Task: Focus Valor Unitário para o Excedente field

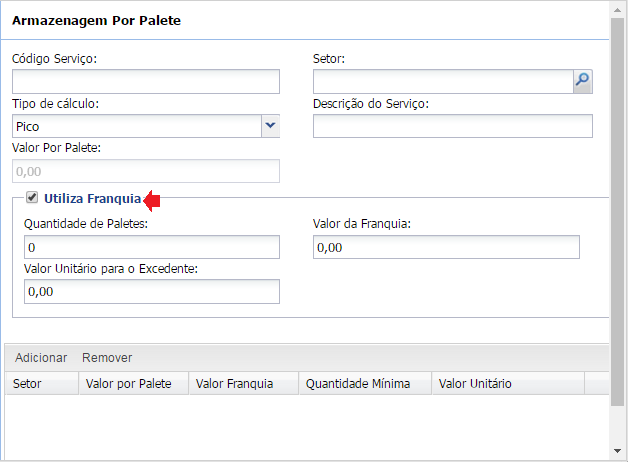Action: pos(152,292)
